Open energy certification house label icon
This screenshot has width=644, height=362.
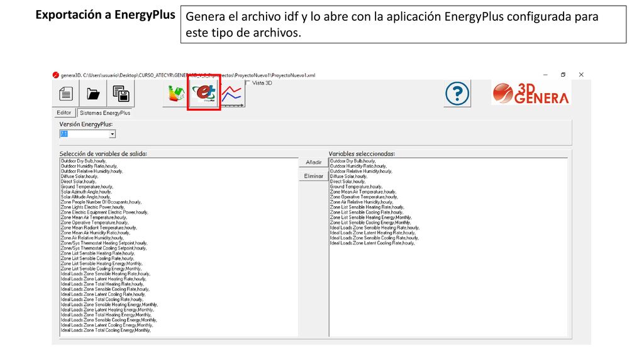click(x=176, y=94)
